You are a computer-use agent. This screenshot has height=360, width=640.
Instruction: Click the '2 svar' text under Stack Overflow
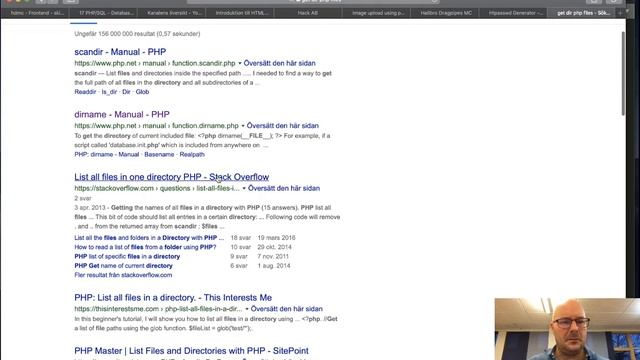[83, 198]
